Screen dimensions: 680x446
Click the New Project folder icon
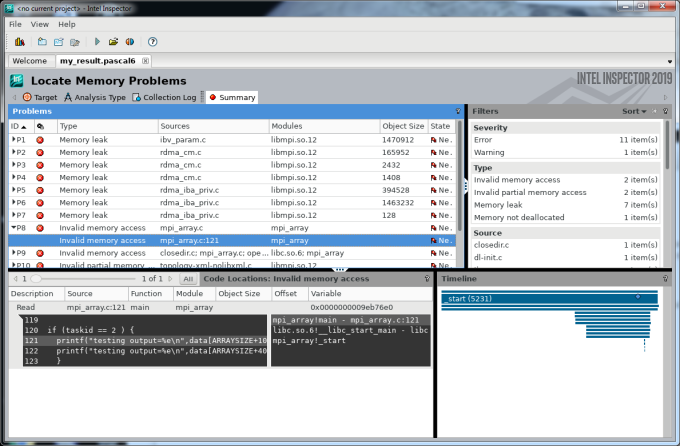42,42
